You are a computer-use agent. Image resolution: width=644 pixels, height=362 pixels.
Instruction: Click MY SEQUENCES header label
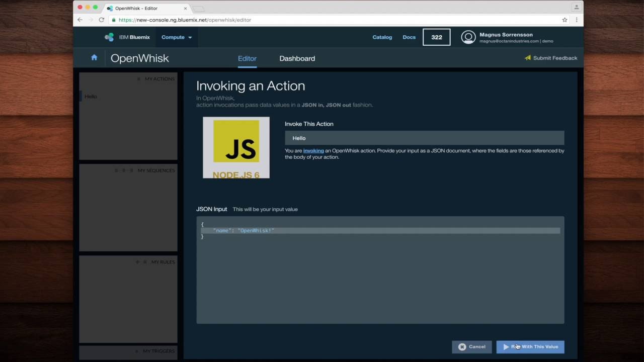click(x=156, y=170)
